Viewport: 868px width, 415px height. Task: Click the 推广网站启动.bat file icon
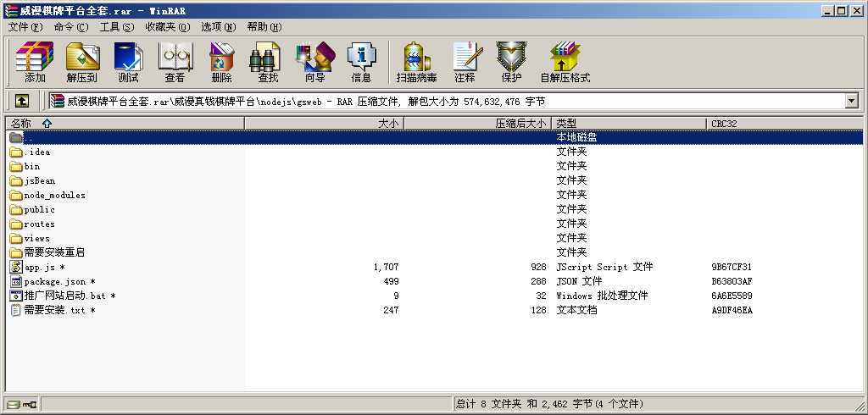(16, 296)
